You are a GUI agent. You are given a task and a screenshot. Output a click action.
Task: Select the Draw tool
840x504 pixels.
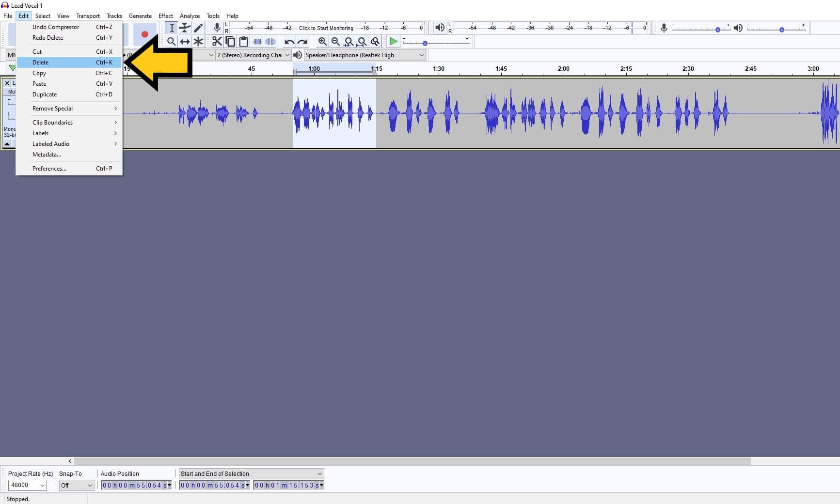coord(198,28)
